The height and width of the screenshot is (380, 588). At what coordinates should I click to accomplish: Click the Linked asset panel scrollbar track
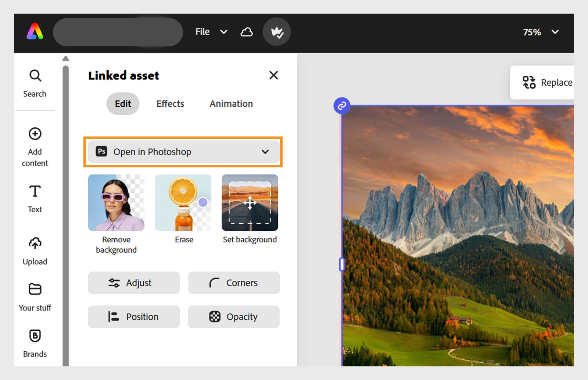pyautogui.click(x=65, y=216)
